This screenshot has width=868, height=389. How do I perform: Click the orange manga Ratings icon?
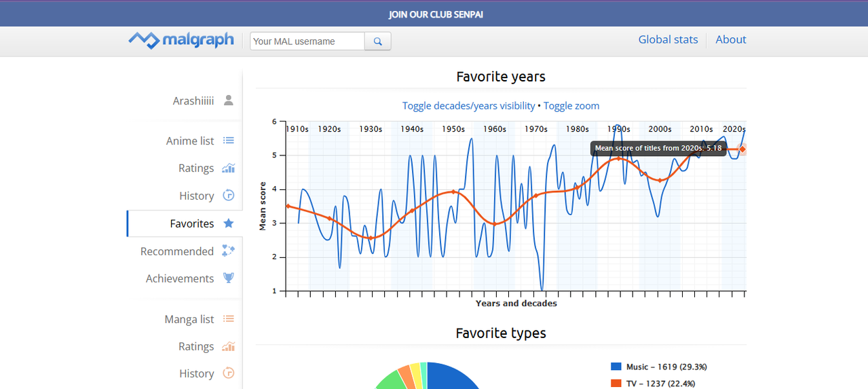coord(229,346)
